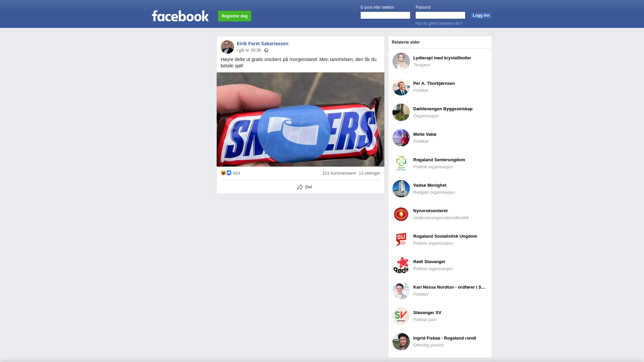
Task: Open Eirik Faret Sakariassen's profile picture
Action: click(x=227, y=47)
